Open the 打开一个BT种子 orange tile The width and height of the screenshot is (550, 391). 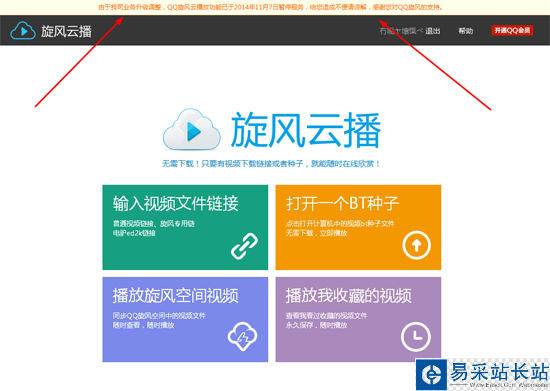point(358,227)
